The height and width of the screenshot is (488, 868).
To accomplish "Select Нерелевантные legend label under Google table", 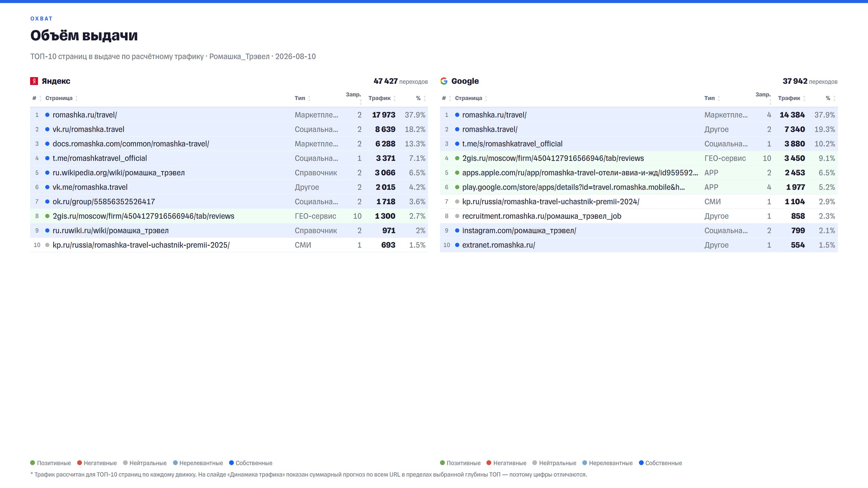I will coord(611,463).
